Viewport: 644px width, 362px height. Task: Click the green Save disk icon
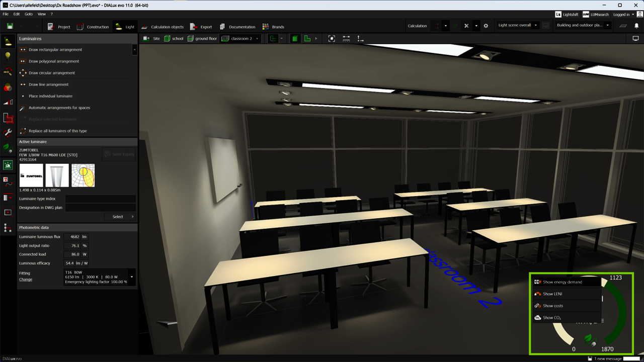pos(10,26)
